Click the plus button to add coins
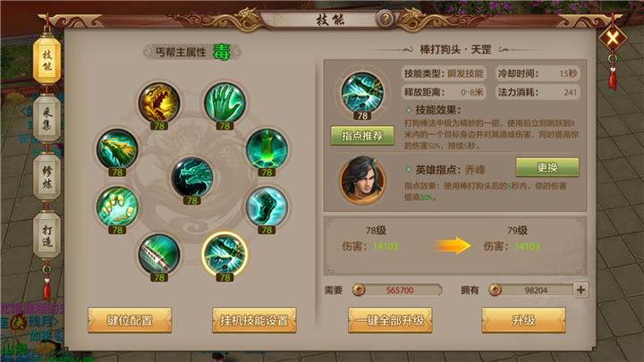The width and height of the screenshot is (644, 362). (580, 290)
